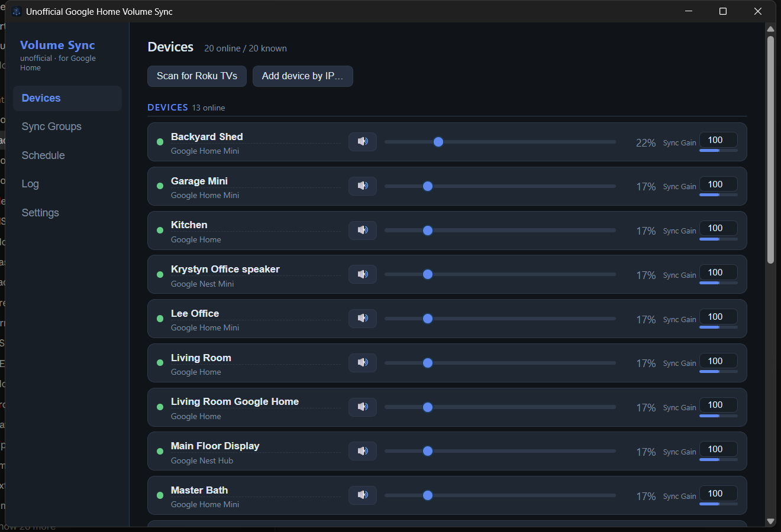Click Backyard Shed Sync Gain field
The image size is (781, 532).
tap(718, 140)
